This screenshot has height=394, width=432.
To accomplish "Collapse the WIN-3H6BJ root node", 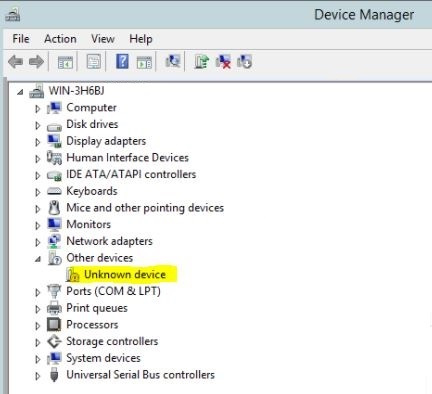I will 20,92.
